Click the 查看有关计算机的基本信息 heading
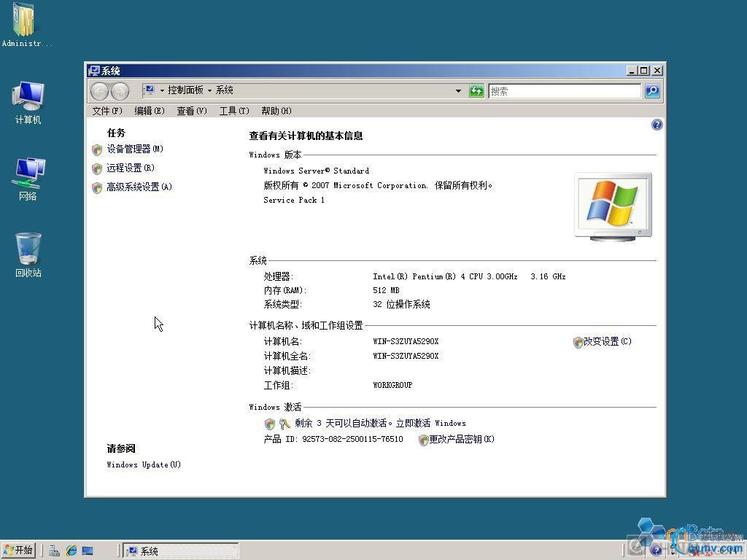Screen dimensions: 747x560 (x=306, y=136)
